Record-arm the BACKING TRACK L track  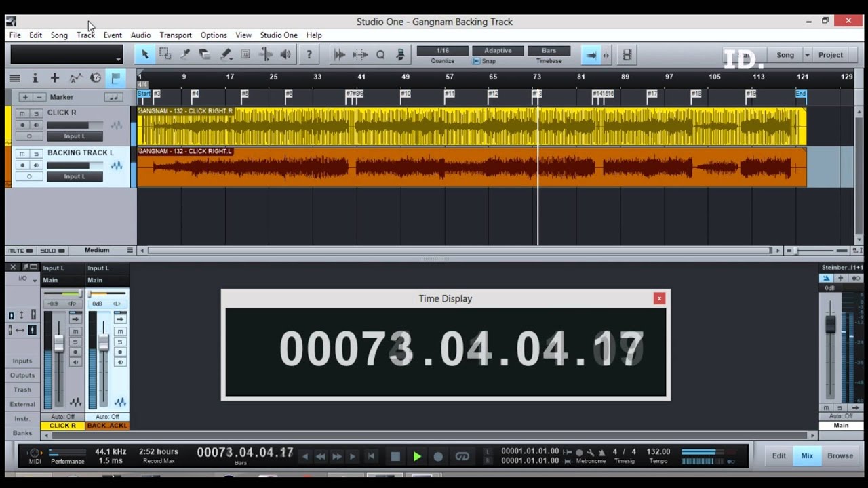[22, 165]
